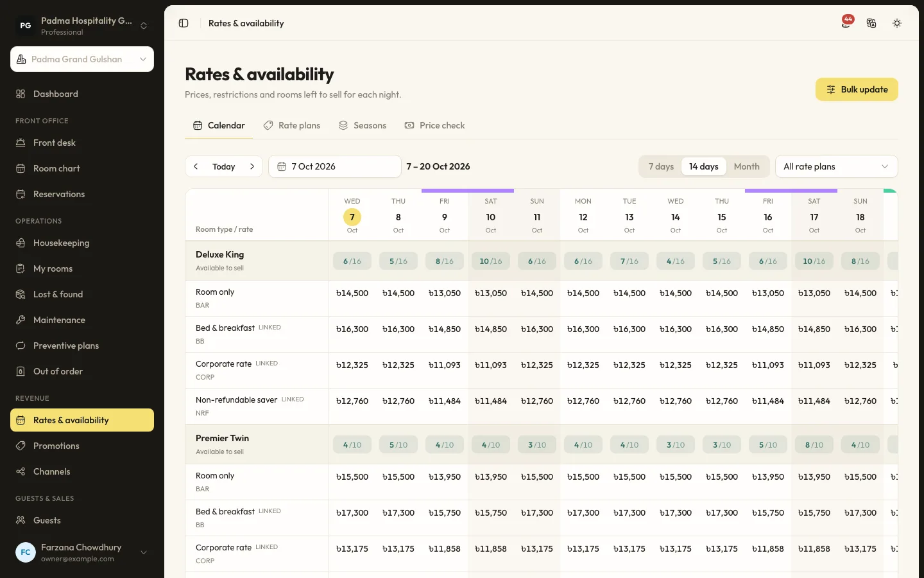The image size is (924, 578).
Task: Open Guests in sidebar
Action: [82, 520]
